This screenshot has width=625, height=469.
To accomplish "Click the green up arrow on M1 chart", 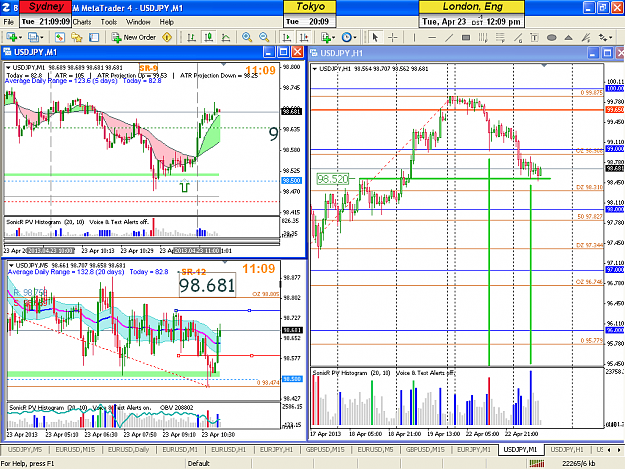I will coord(184,186).
